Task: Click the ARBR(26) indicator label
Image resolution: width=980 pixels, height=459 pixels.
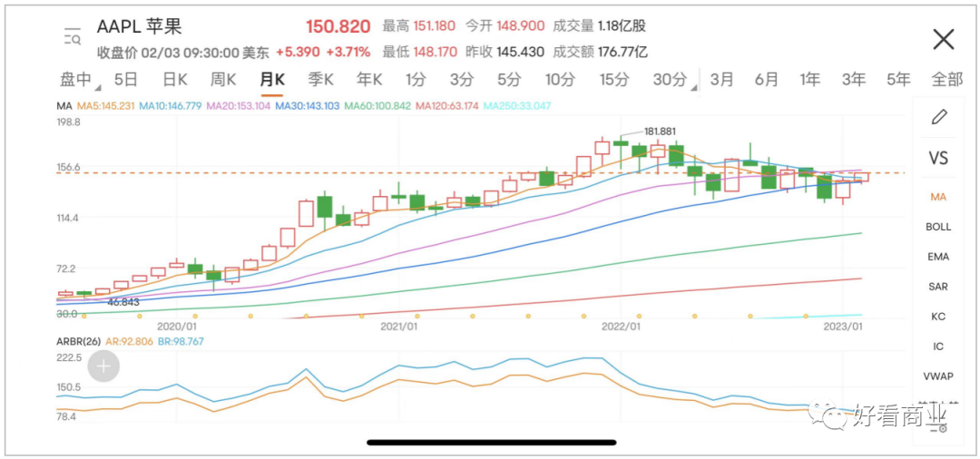Action: 79,342
